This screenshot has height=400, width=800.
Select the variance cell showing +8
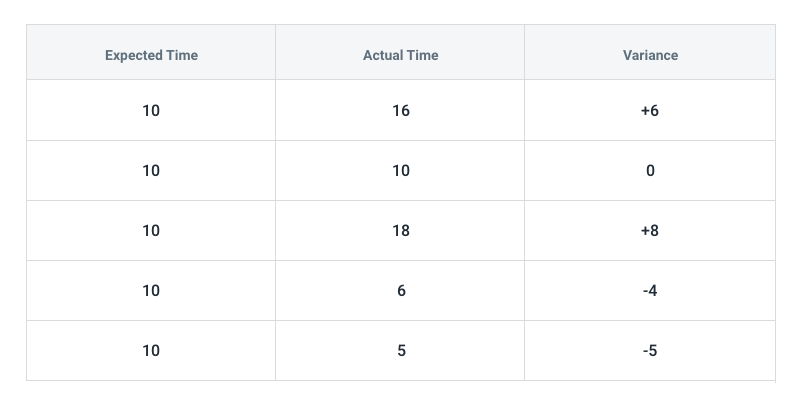(x=650, y=231)
